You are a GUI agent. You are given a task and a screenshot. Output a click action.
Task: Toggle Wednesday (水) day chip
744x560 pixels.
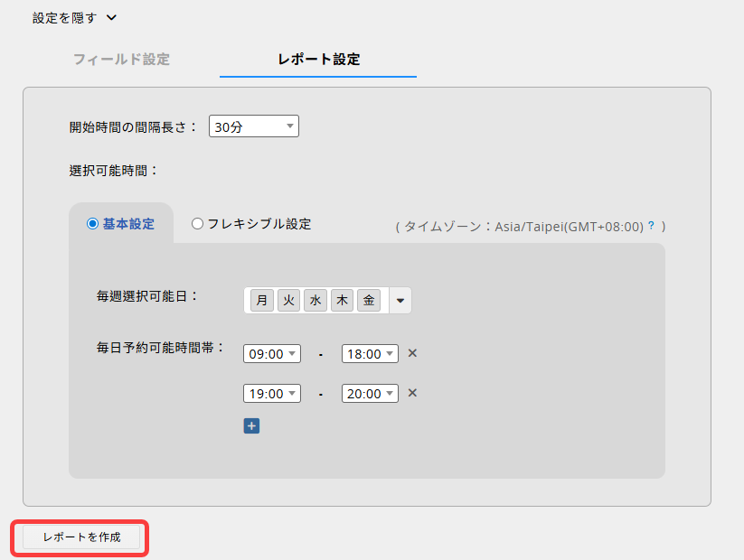(315, 301)
